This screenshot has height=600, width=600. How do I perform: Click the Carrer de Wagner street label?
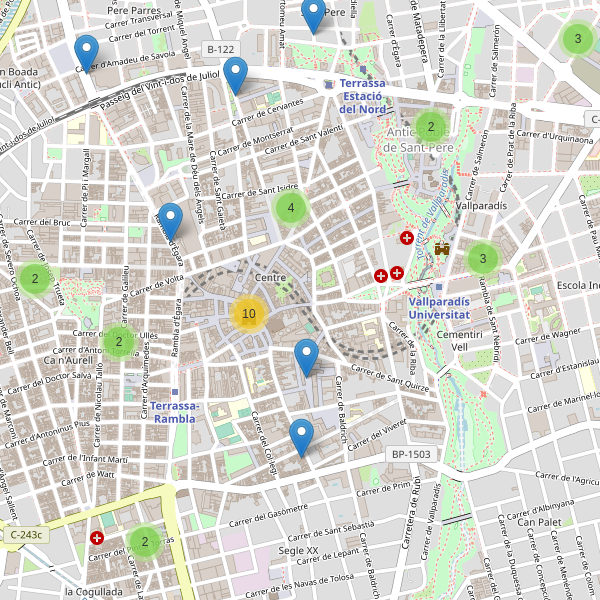point(548,336)
